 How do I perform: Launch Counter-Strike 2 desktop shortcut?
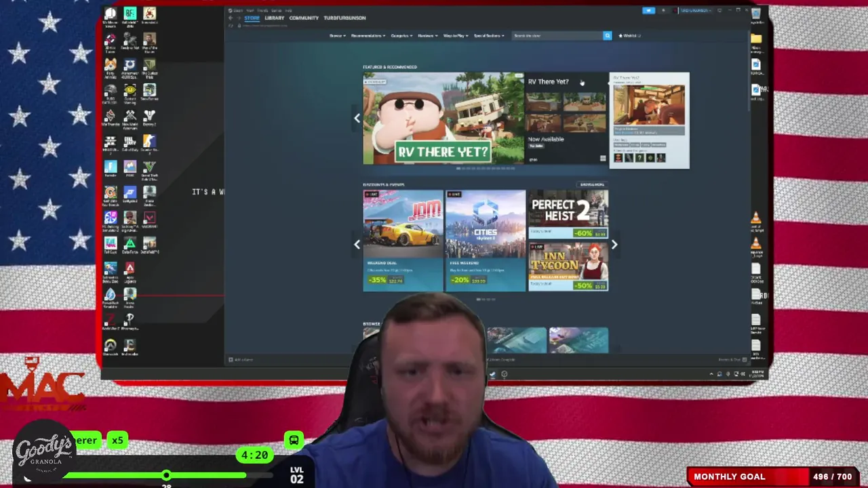pos(149,144)
